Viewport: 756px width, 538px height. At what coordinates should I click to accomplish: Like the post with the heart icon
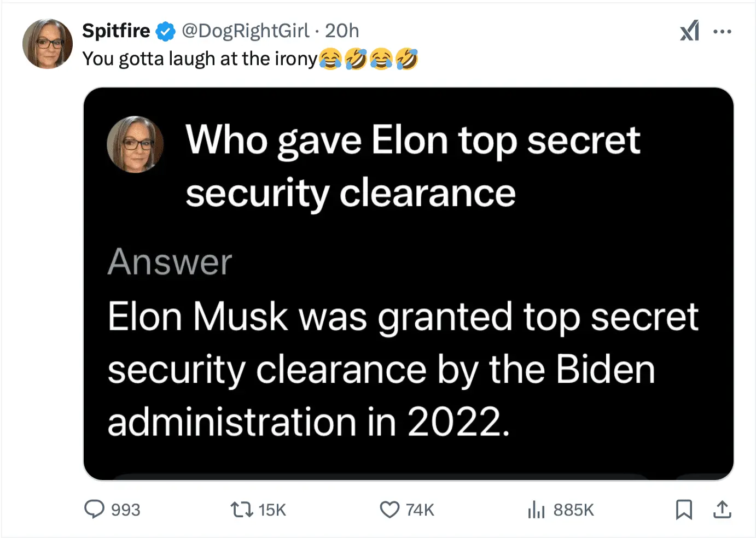(389, 510)
